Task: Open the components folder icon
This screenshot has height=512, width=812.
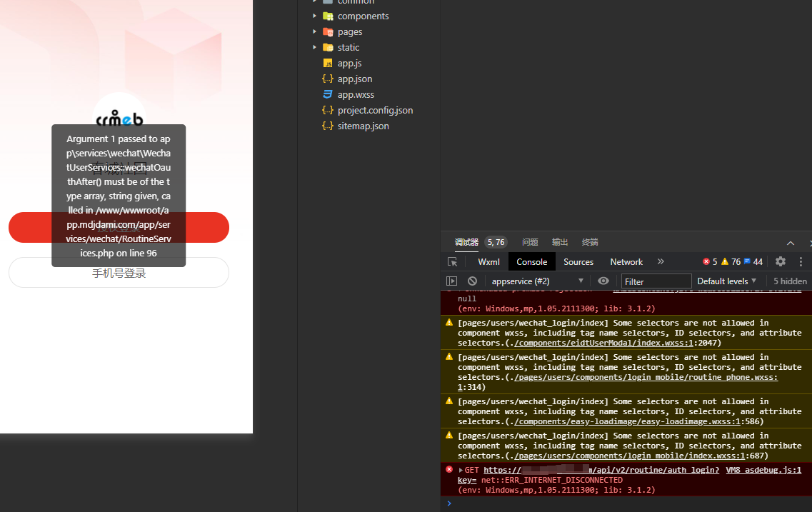Action: (x=328, y=16)
